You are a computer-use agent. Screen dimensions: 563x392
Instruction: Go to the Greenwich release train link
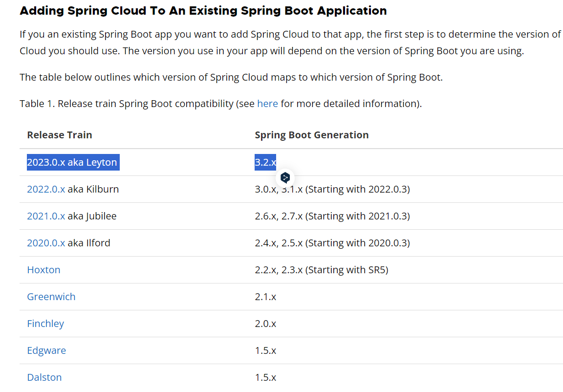click(x=51, y=297)
